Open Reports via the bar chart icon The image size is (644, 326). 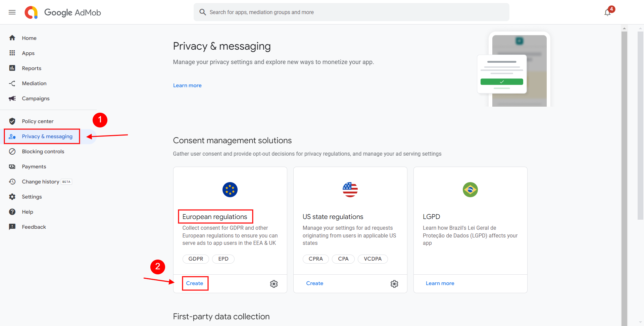click(12, 68)
